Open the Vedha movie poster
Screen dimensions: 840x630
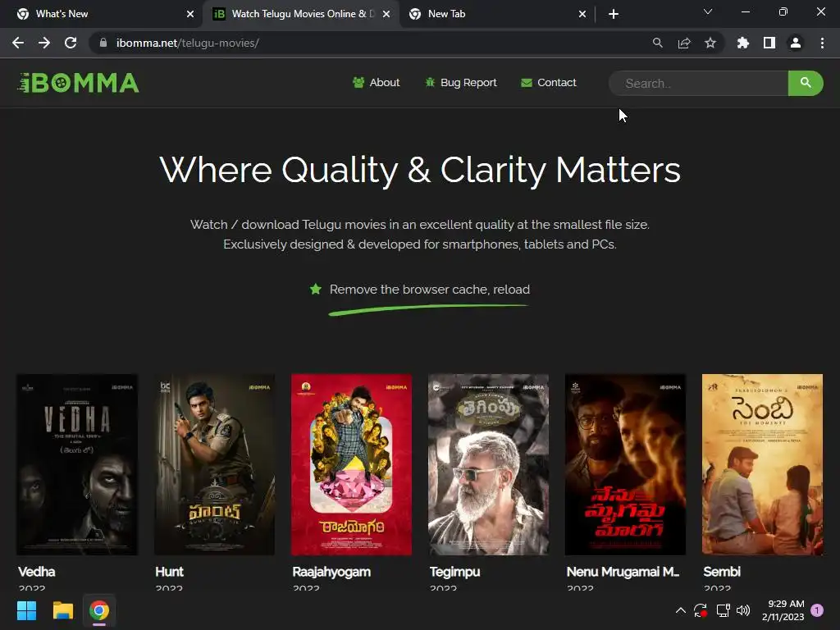(77, 464)
